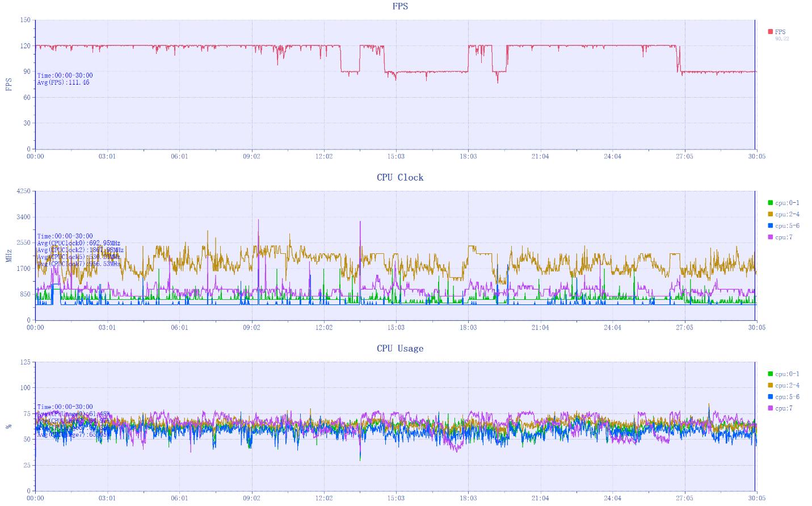
Task: Click 15:03 time label under FPS chart
Action: (x=396, y=156)
